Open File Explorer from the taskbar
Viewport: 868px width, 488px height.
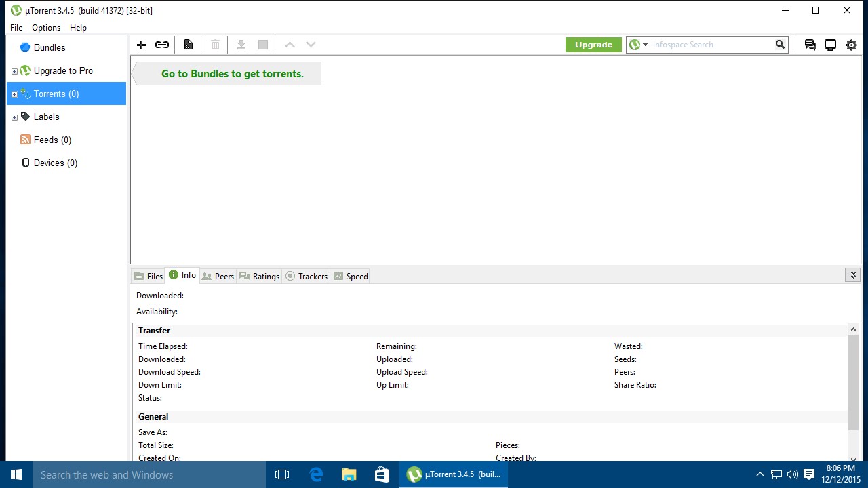pyautogui.click(x=349, y=474)
